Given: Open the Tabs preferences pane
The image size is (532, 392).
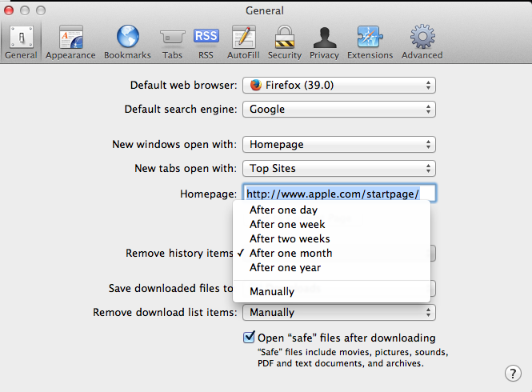Looking at the screenshot, I should coord(172,42).
